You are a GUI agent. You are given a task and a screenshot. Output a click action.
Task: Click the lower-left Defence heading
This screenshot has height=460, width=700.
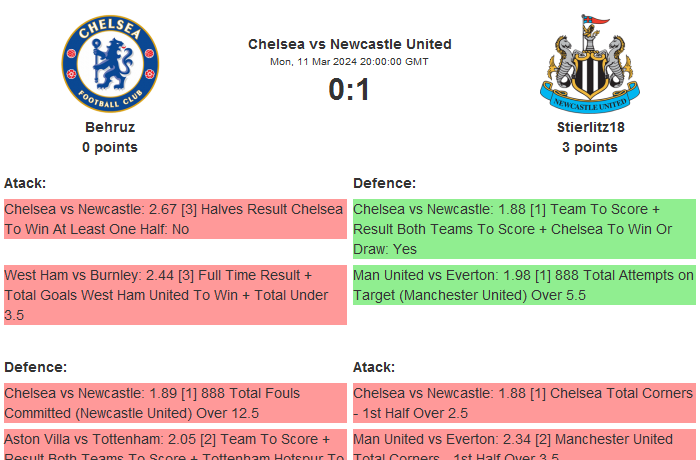(35, 367)
